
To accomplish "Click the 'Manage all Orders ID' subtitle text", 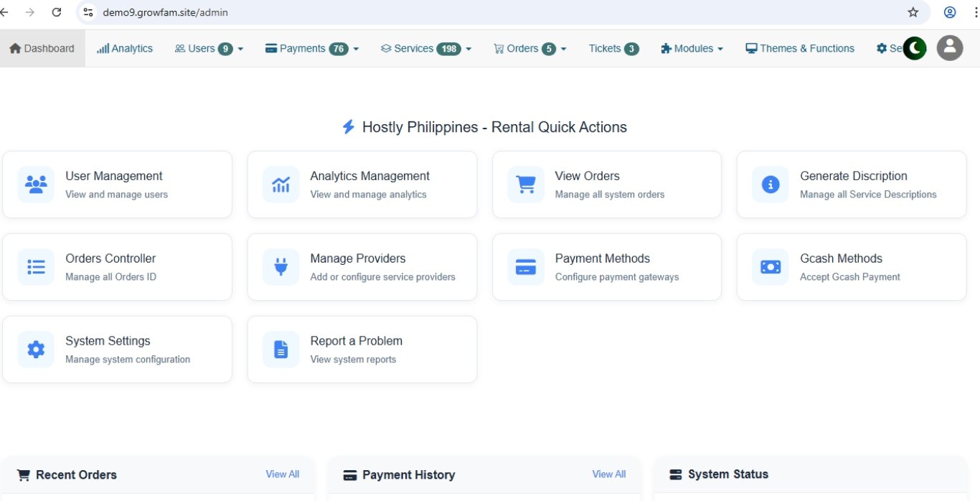I will coord(110,277).
